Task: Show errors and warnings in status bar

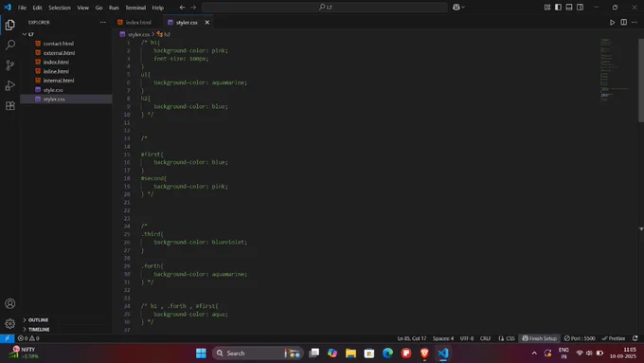Action: (x=28, y=338)
